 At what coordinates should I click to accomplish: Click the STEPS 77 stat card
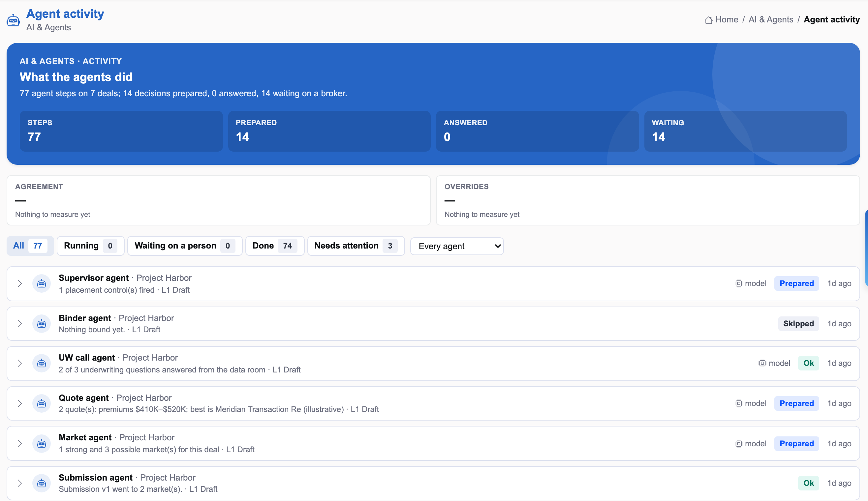(121, 131)
